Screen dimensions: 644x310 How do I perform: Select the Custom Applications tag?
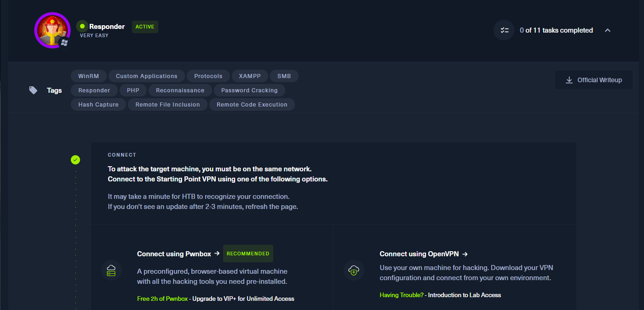(146, 76)
